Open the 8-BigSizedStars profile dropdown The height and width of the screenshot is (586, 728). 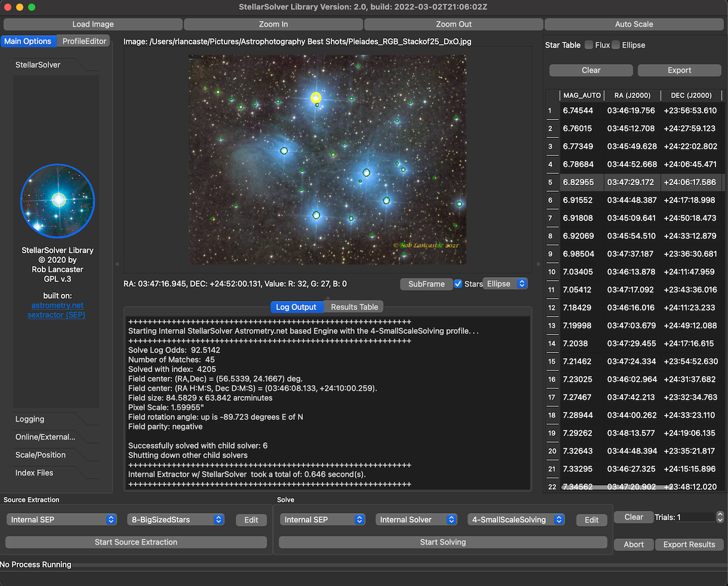(176, 520)
